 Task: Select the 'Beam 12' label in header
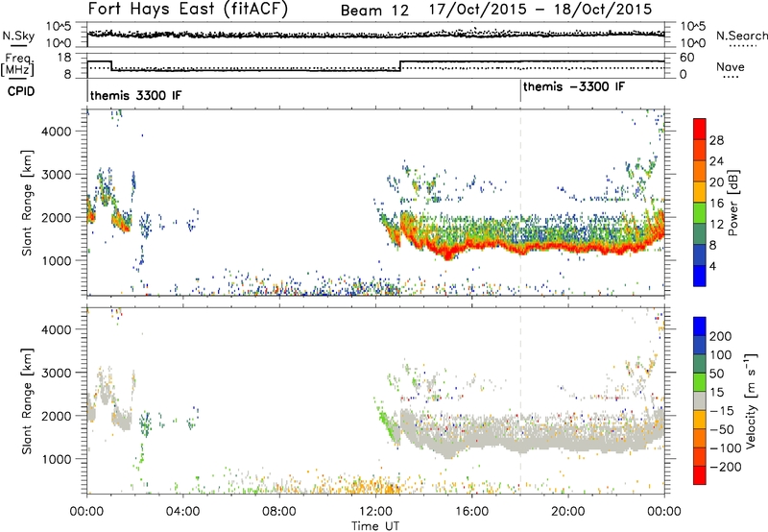tap(374, 11)
